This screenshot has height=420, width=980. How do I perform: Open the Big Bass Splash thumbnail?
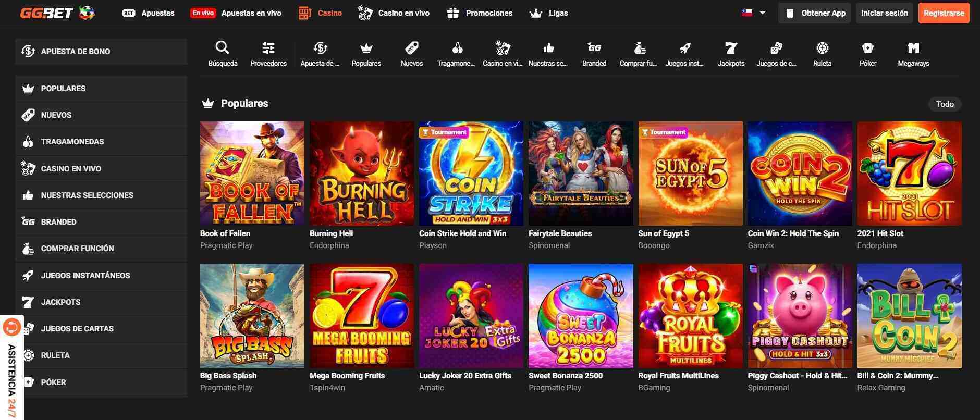click(x=252, y=316)
